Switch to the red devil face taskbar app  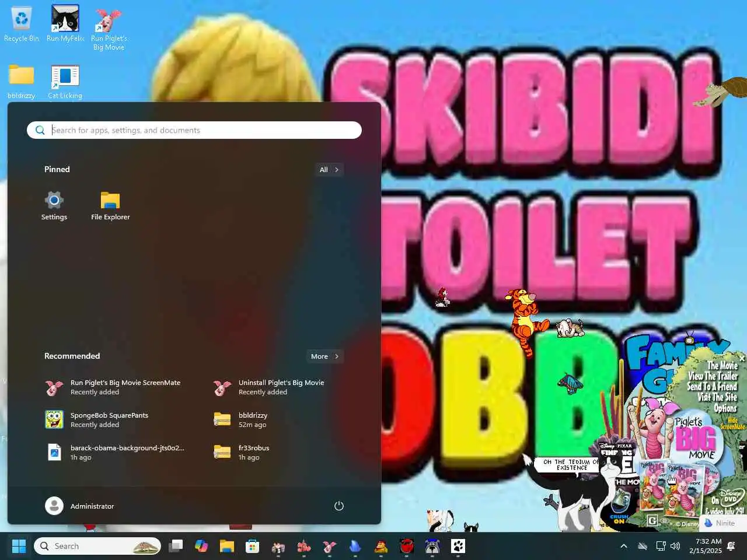407,546
